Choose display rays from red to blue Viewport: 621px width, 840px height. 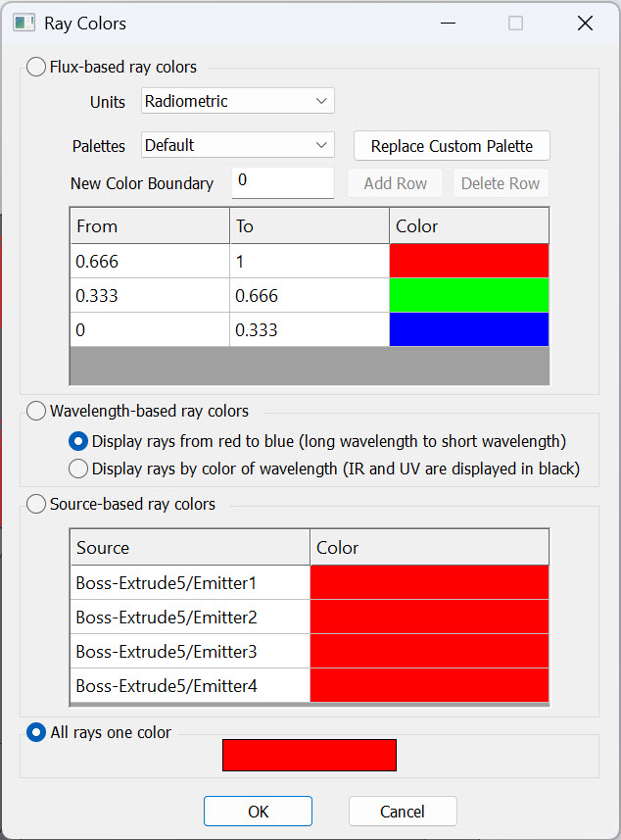pyautogui.click(x=78, y=441)
